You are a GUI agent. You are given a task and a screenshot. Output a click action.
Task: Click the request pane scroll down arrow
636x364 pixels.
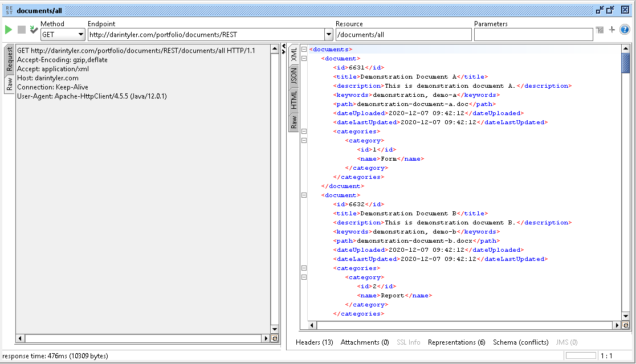click(275, 329)
